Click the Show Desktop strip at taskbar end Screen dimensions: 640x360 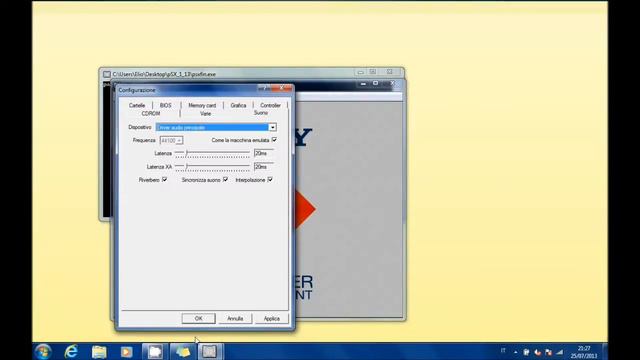[x=605, y=351]
